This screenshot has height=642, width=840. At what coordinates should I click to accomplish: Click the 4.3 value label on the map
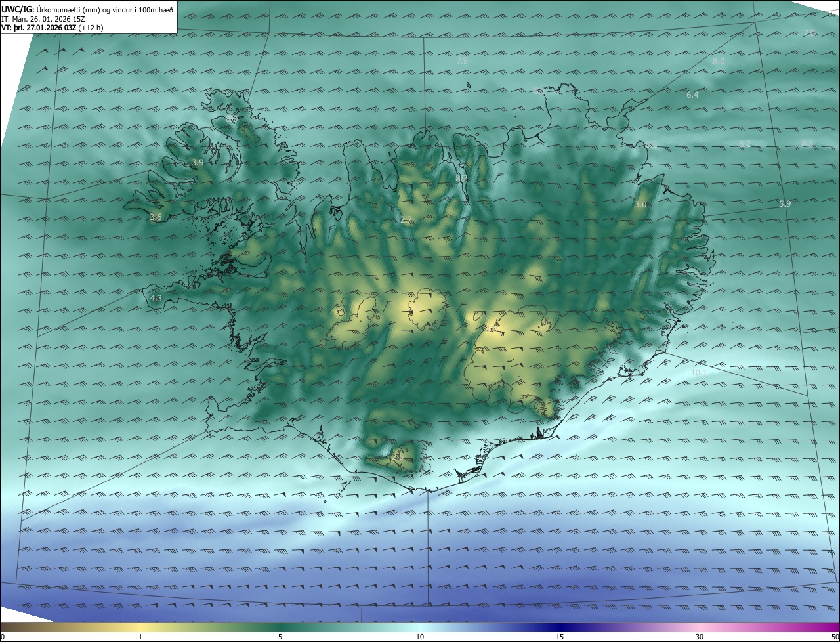(x=156, y=299)
